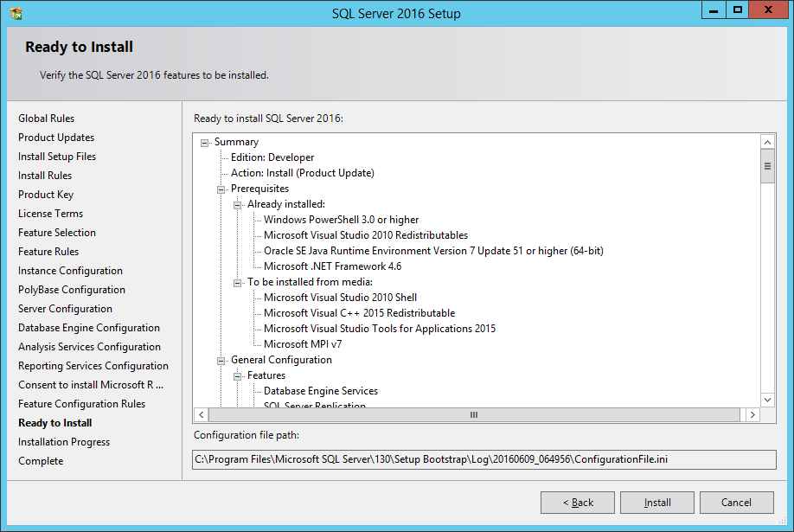Collapse the "Already installed" list
The height and width of the screenshot is (532, 794).
[x=237, y=203]
